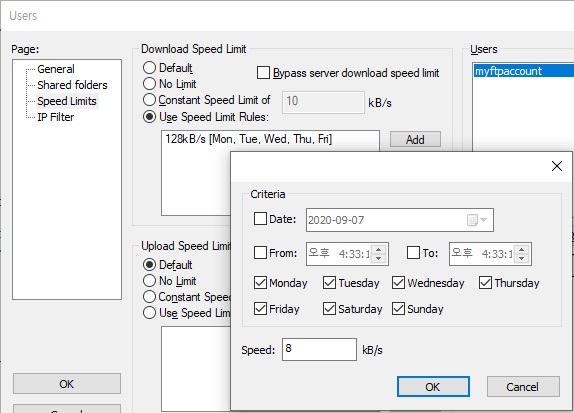This screenshot has width=574, height=413.
Task: Select Default download speed limit
Action: 149,68
